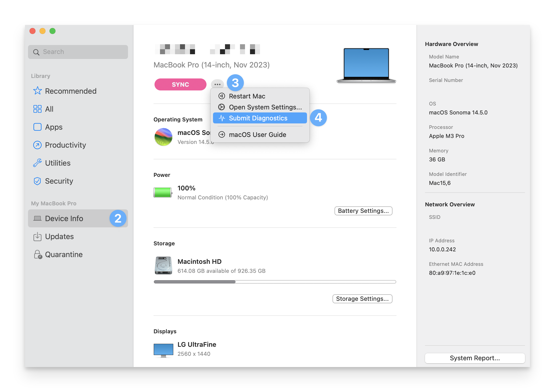Select Restart Mac from the menu
Viewport: 555px width, 392px height.
coord(247,96)
